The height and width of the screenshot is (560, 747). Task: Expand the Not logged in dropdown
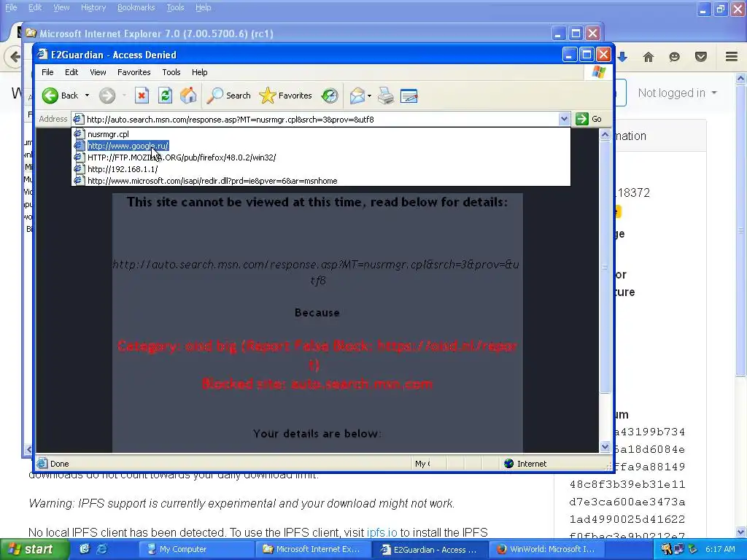coord(677,93)
